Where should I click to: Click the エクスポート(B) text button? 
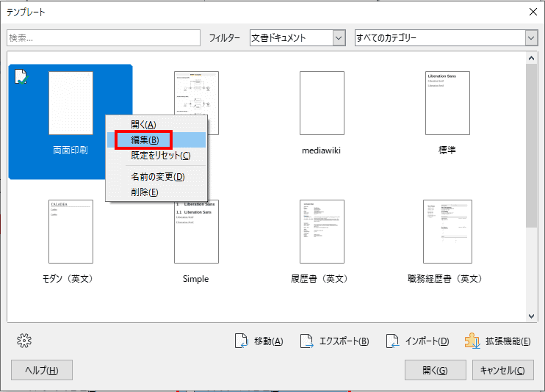pyautogui.click(x=344, y=341)
